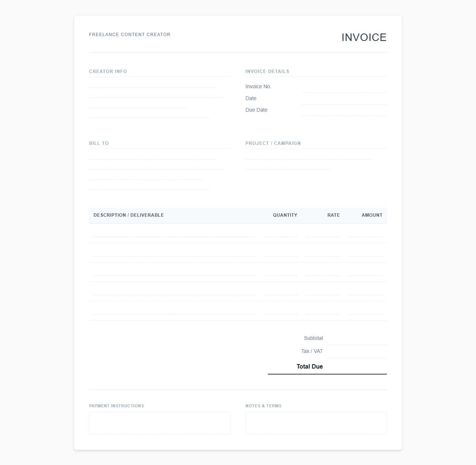Click the Payment Instructions text box
This screenshot has width=476, height=465.
tap(160, 423)
